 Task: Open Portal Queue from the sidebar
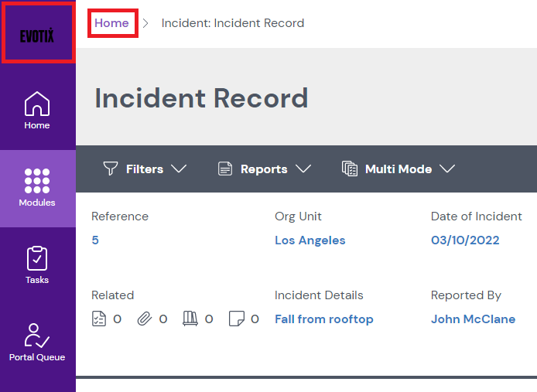[37, 343]
